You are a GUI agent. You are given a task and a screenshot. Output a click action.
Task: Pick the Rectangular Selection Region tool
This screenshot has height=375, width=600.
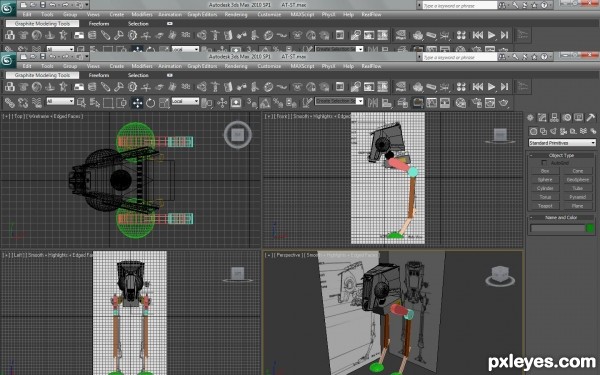108,103
